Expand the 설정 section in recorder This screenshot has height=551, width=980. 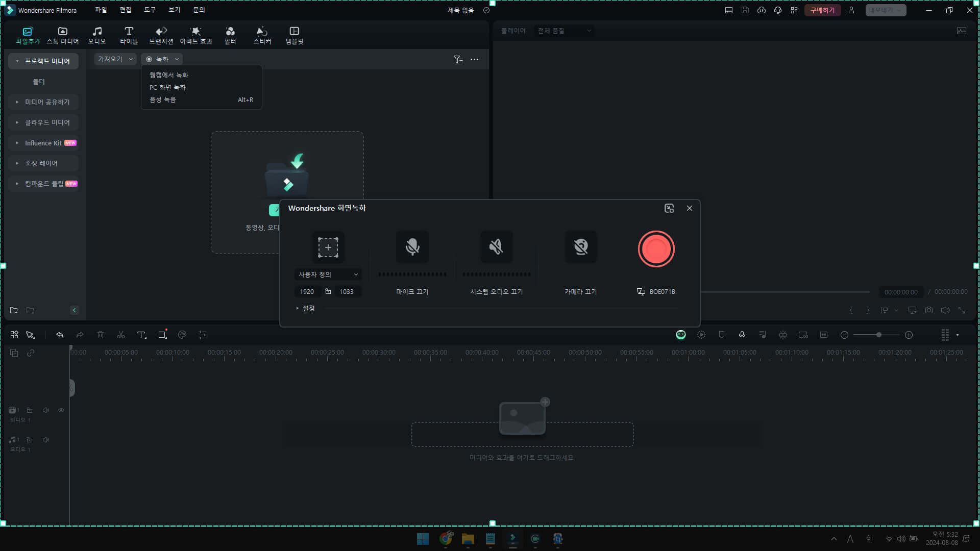(305, 308)
